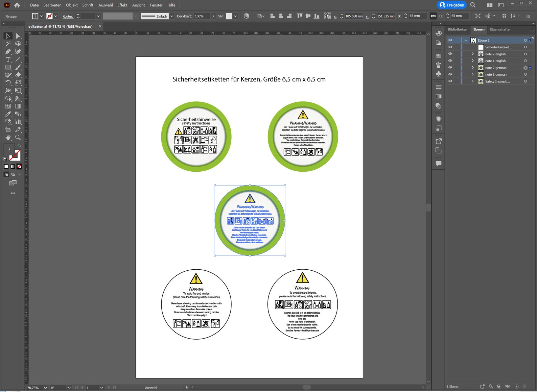Screen dimensions: 537x392
Task: Switch to the Eigenschaften tab
Action: [500, 29]
